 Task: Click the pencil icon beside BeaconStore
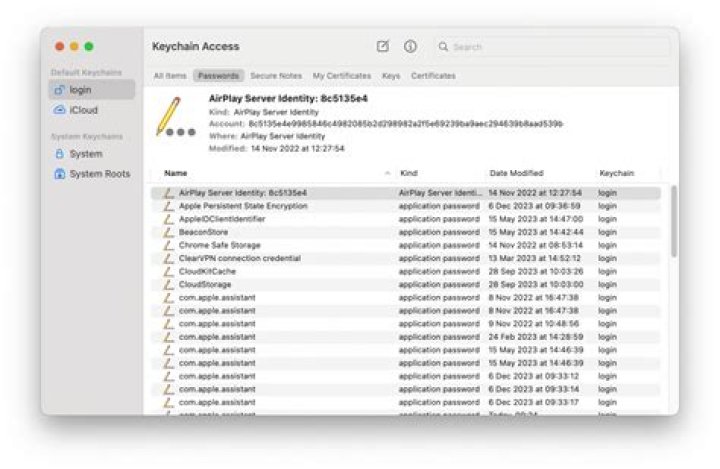pyautogui.click(x=169, y=232)
